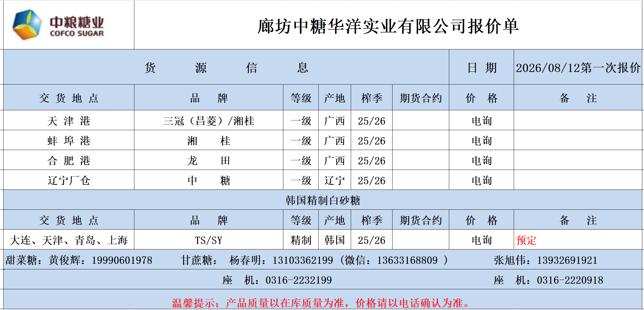The width and height of the screenshot is (644, 310).
Task: Select the 蚌埠港 delivery location cell
Action: click(69, 141)
